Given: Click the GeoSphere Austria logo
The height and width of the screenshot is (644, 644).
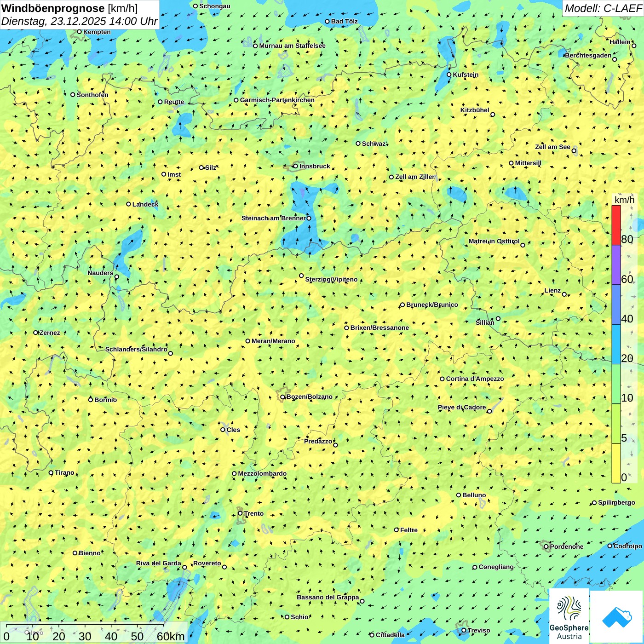Looking at the screenshot, I should tap(569, 616).
